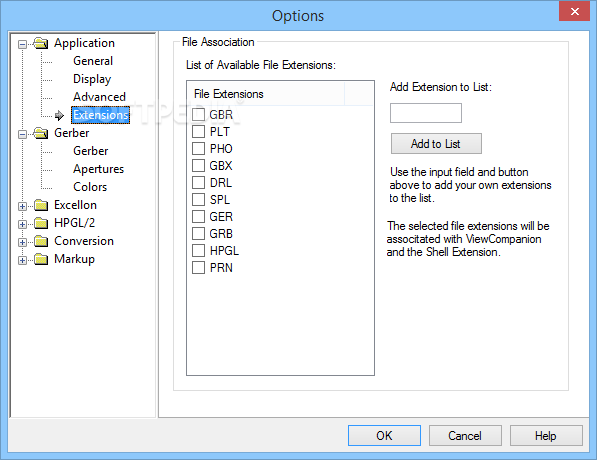The height and width of the screenshot is (460, 597).
Task: Tick the HPGL extension checkbox
Action: point(198,251)
